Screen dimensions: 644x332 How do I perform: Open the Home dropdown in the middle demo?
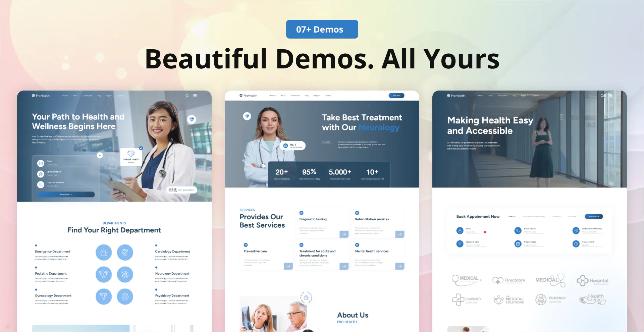[x=272, y=96]
